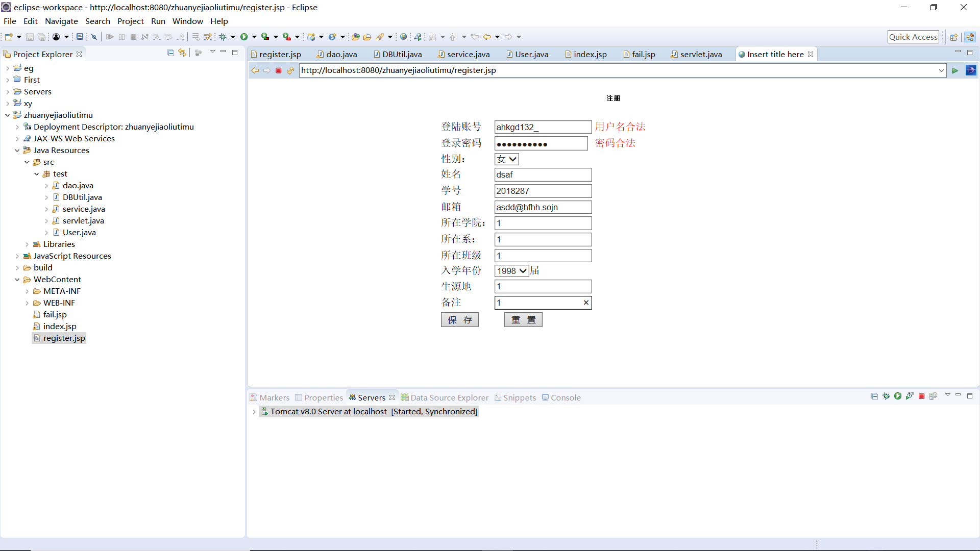Click browser Back arrow in the editor
This screenshot has width=980, height=551.
[x=255, y=70]
